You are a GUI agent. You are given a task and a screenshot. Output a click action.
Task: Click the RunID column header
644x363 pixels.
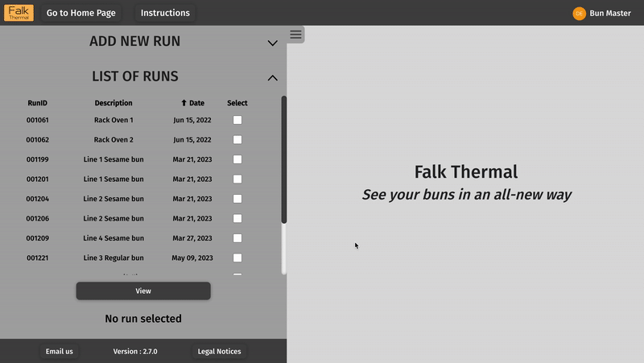37,103
